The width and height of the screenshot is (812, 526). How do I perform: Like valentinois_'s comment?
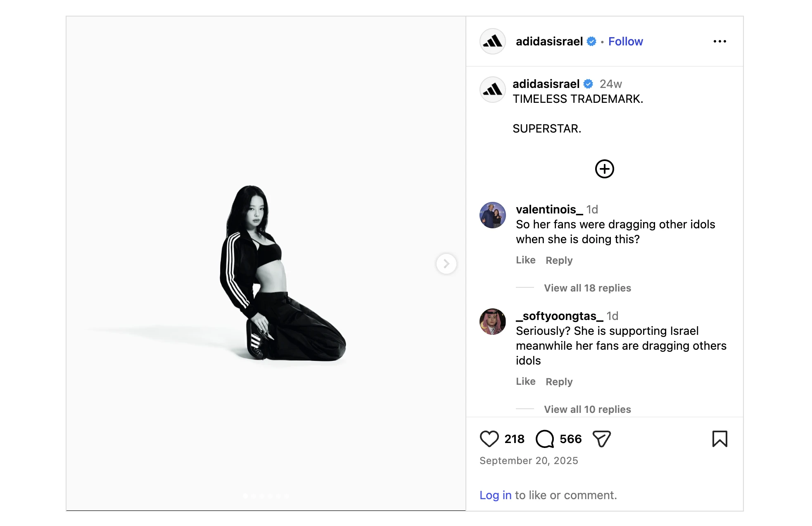click(x=525, y=260)
